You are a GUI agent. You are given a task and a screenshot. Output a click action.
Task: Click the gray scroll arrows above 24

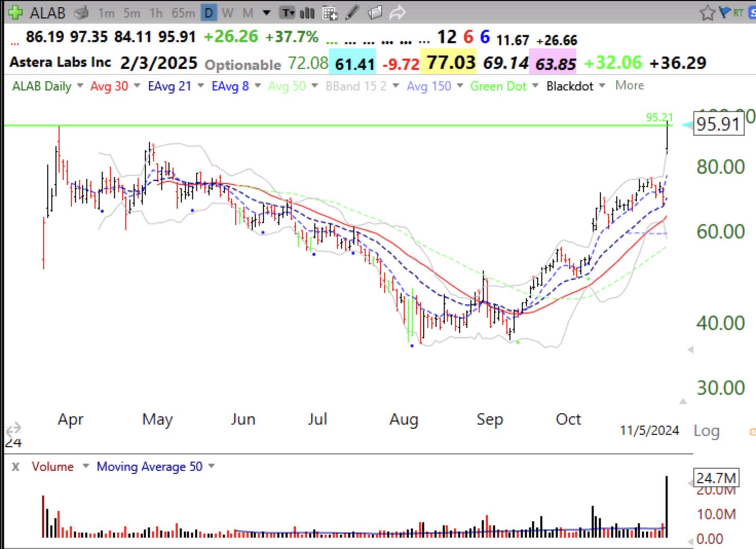click(x=13, y=428)
